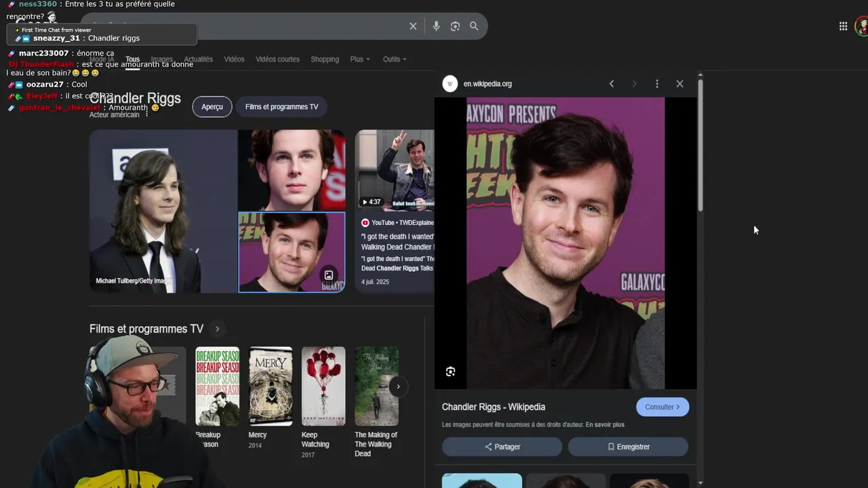Viewport: 868px width, 488px height.
Task: Switch to the Tous tab
Action: pyautogui.click(x=132, y=60)
